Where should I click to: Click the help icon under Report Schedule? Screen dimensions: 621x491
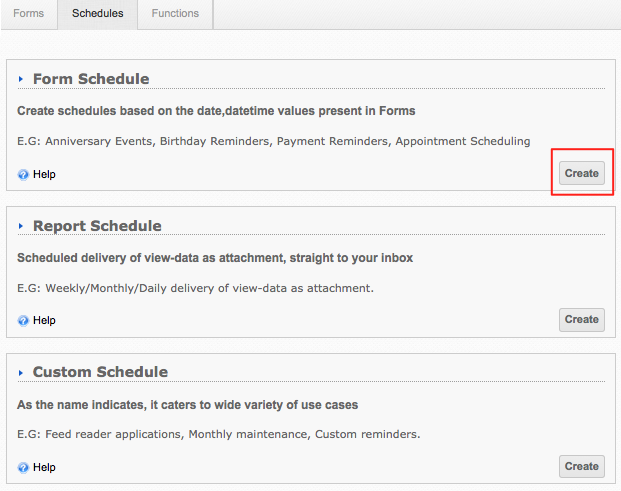(23, 321)
